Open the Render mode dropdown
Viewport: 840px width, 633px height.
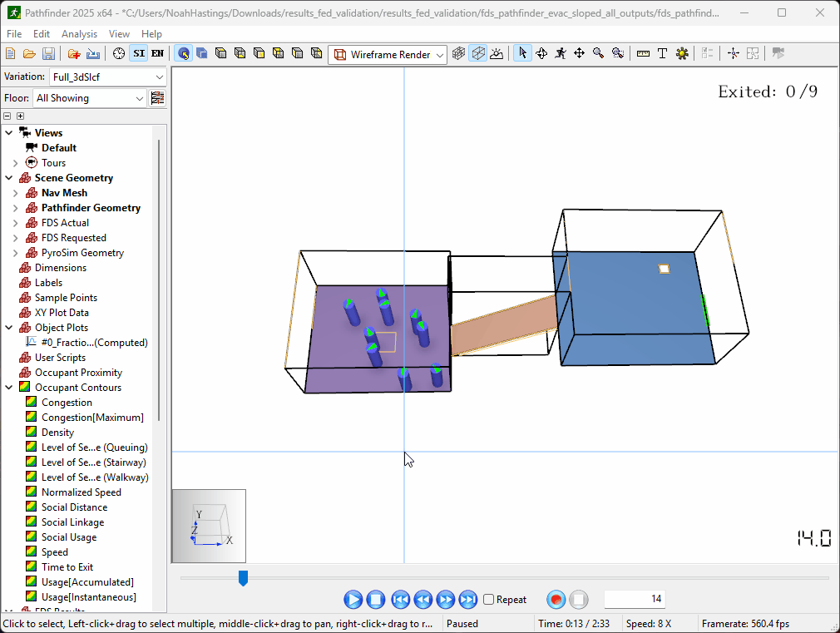388,55
